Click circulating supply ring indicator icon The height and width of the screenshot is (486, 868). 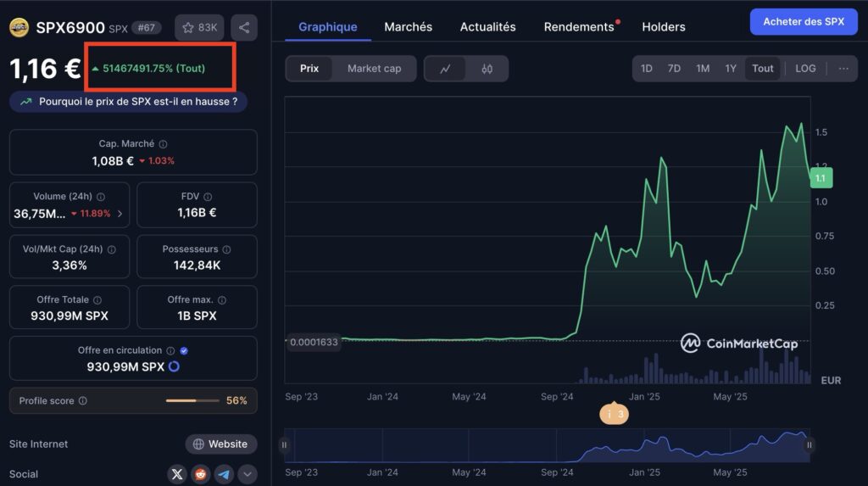click(x=174, y=366)
